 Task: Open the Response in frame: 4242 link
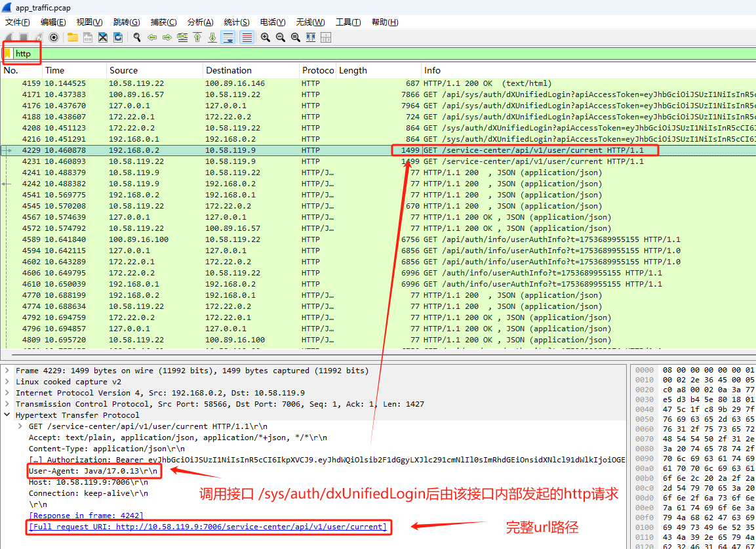click(87, 516)
